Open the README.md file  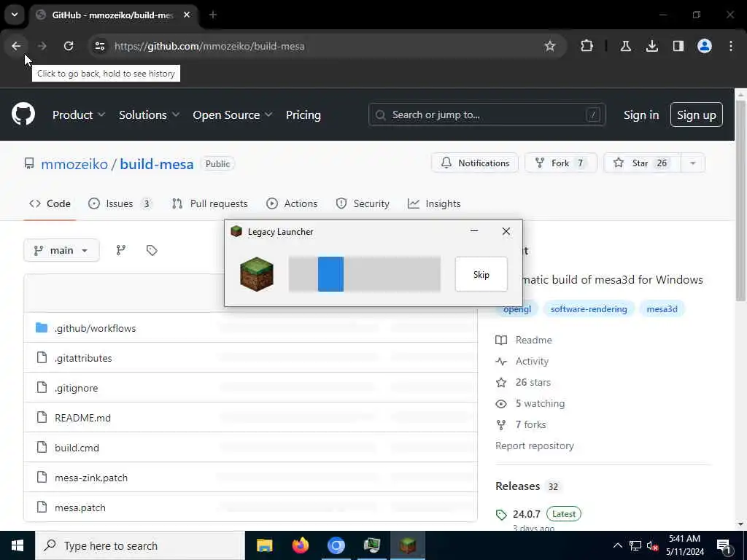click(82, 418)
